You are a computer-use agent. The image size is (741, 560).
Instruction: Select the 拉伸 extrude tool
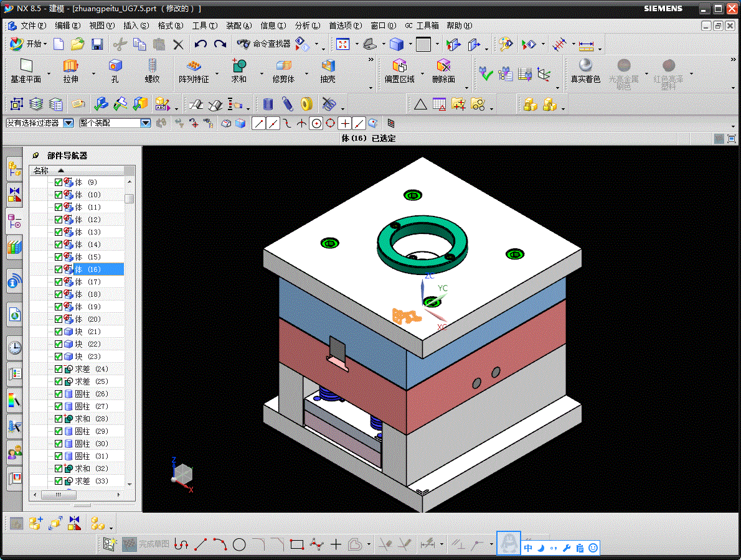pyautogui.click(x=71, y=71)
